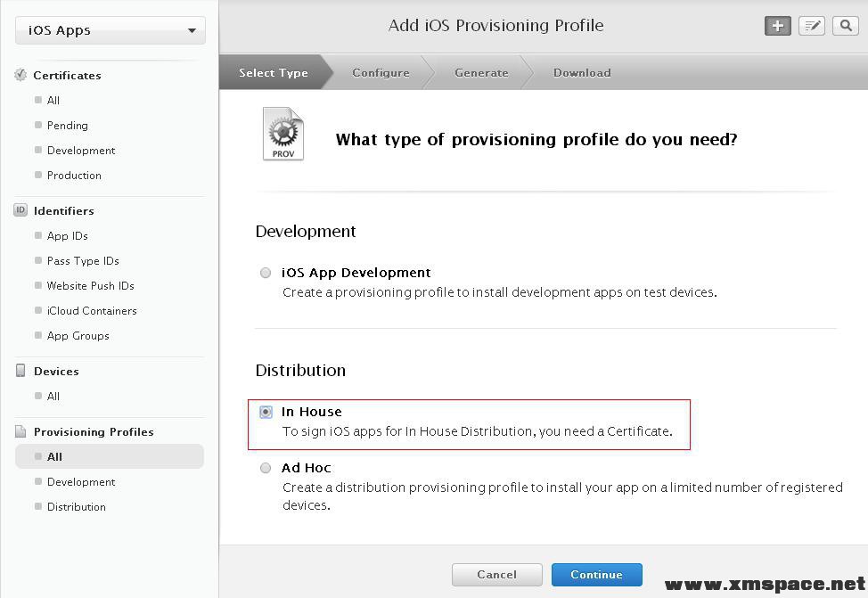Go to the Generate step

point(481,72)
